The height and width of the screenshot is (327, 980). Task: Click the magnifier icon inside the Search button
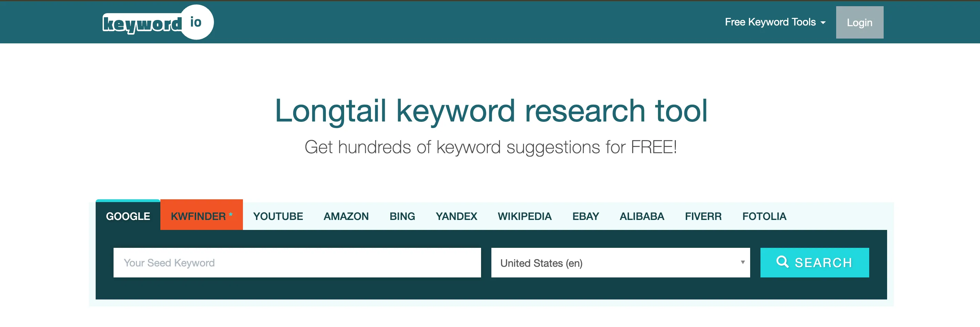(782, 262)
